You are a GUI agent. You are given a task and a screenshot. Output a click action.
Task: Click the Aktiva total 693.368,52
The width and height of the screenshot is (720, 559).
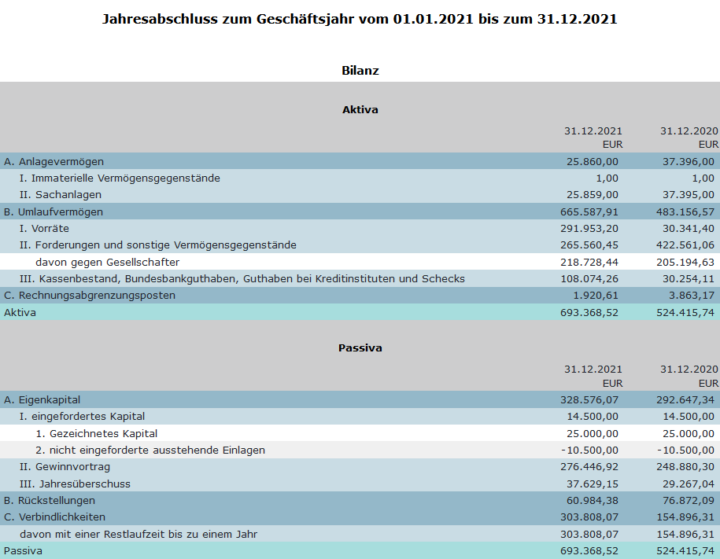(x=589, y=312)
